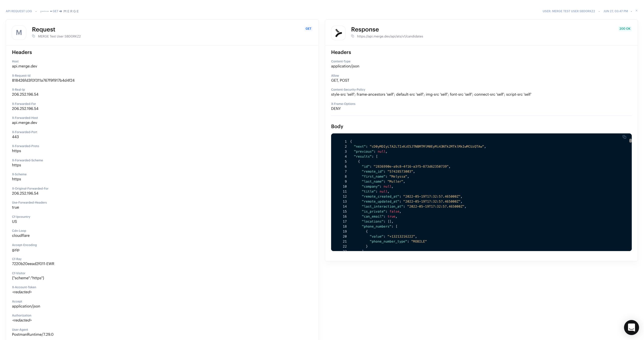Open the chat support widget
Image resolution: width=644 pixels, height=340 pixels.
pyautogui.click(x=631, y=327)
